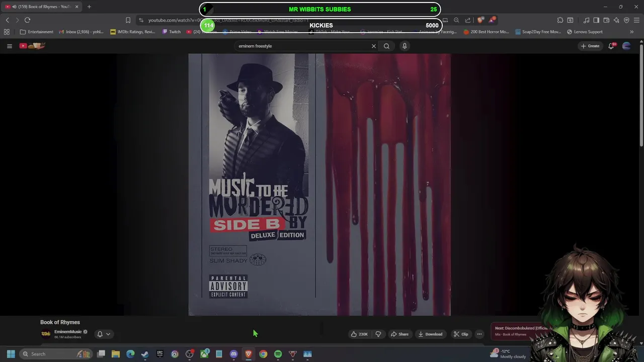Open the YouTube guide hamburger menu
This screenshot has width=644, height=362.
coord(9,46)
